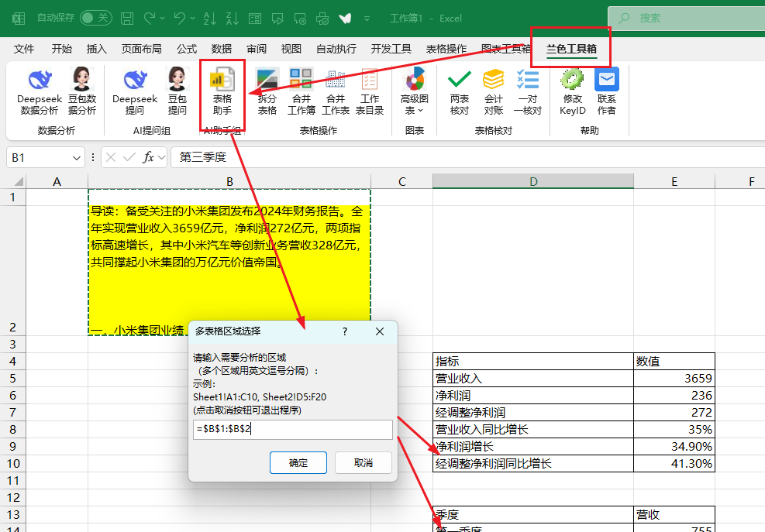Viewport: 765px width, 532px height.
Task: Click the Undo arrow icon
Action: pyautogui.click(x=180, y=19)
